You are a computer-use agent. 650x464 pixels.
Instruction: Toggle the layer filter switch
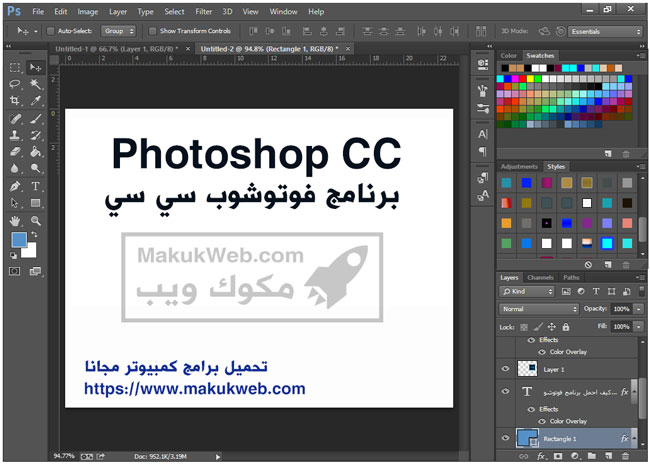pos(641,290)
